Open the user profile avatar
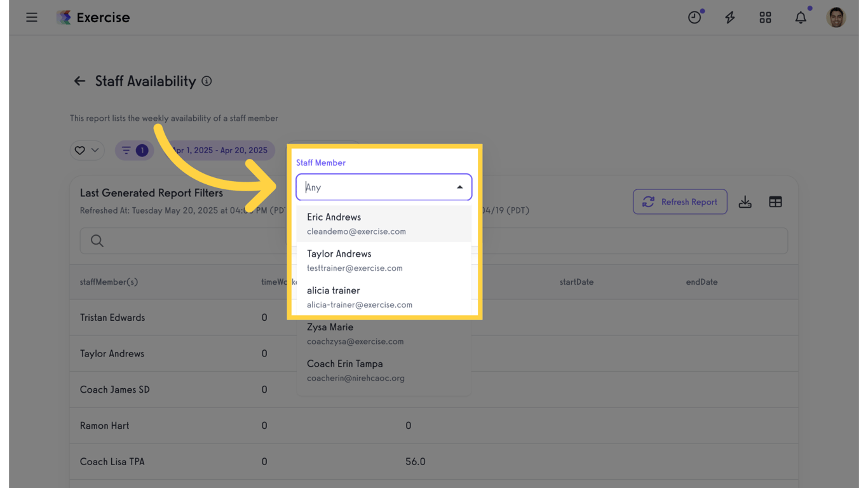Screen dimensions: 868x488 click(x=836, y=18)
